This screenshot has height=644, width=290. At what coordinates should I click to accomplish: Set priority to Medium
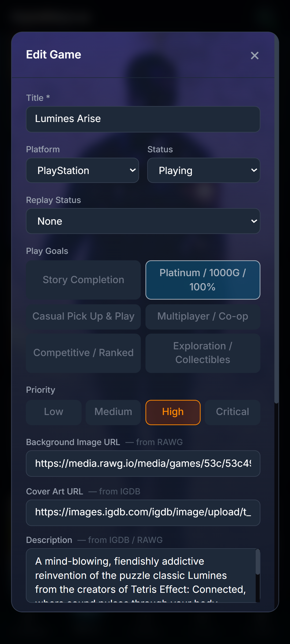tap(113, 412)
